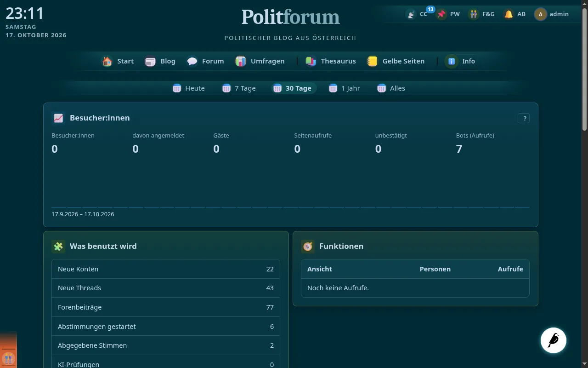Click the Neue Konten row

(x=166, y=269)
